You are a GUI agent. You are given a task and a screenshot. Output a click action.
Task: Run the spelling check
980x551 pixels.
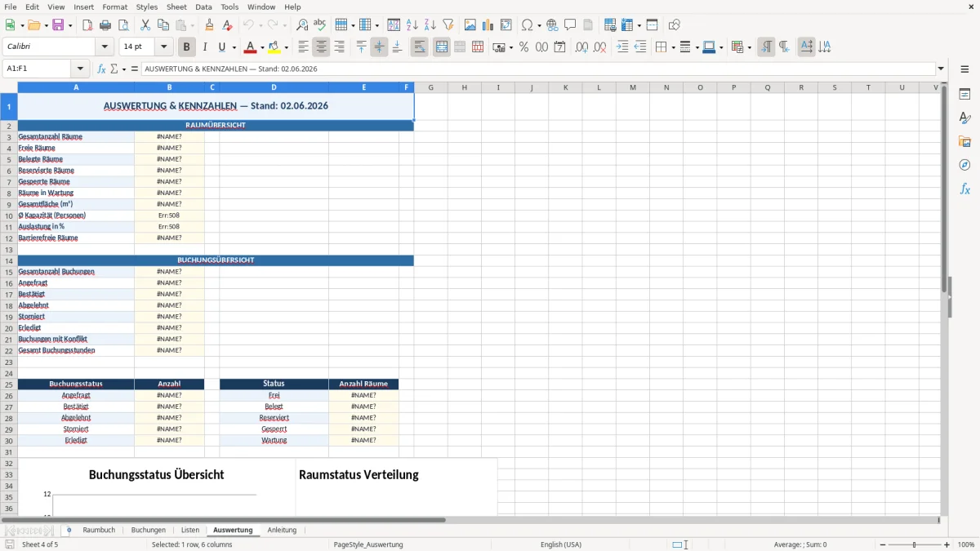point(320,25)
